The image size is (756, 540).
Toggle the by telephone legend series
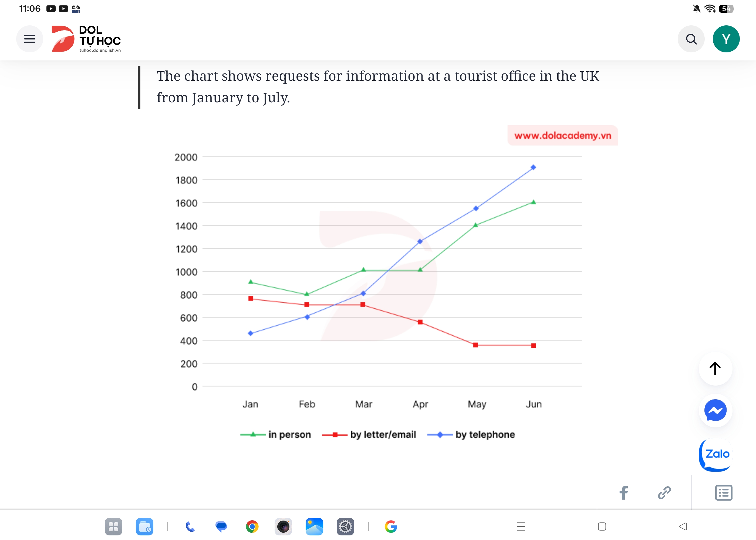471,435
